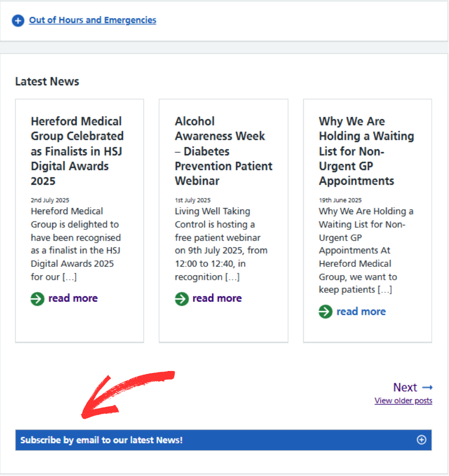
Task: Go to the Next news page
Action: coord(405,388)
